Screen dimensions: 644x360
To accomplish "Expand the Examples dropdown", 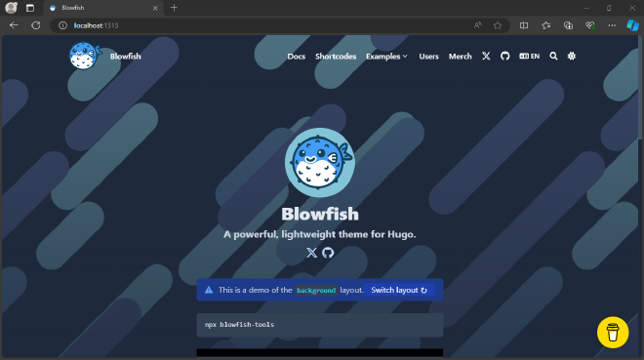I will pos(386,57).
